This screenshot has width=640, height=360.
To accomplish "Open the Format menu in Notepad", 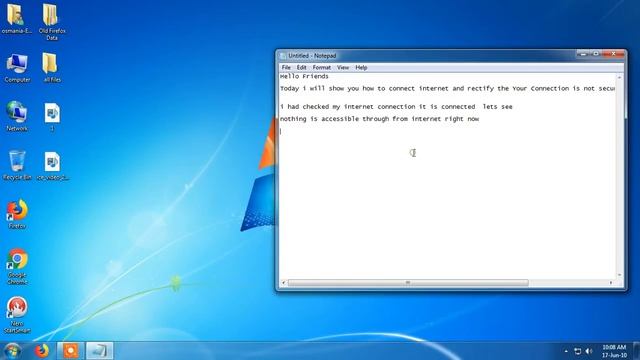I will pos(322,67).
